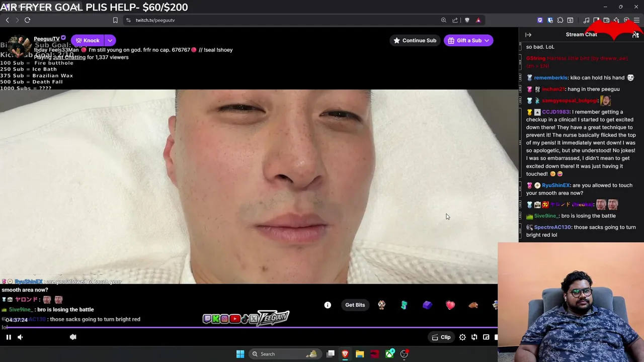Open SpectreAC130 username in chat
644x362 pixels.
[552, 227]
